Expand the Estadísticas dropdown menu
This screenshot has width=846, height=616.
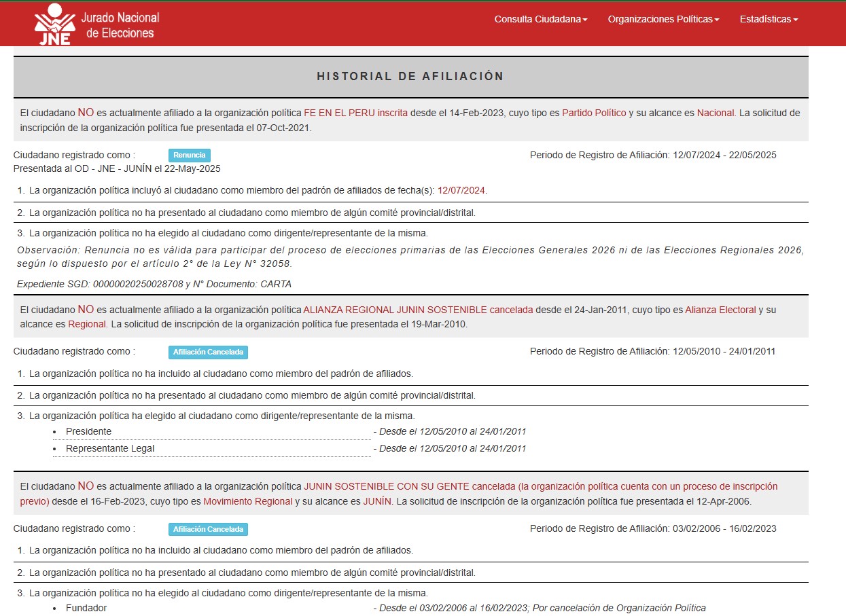click(x=769, y=19)
